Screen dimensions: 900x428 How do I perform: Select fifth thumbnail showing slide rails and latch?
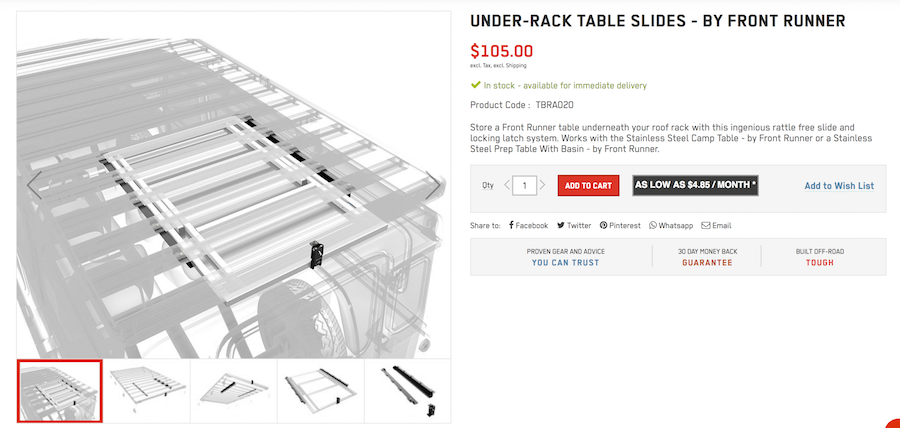pyautogui.click(x=407, y=390)
